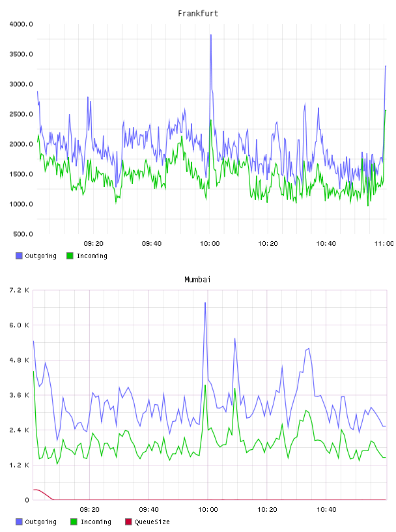Click the Incoming label in Frankfurt legend
This screenshot has width=396, height=532.
click(x=92, y=256)
